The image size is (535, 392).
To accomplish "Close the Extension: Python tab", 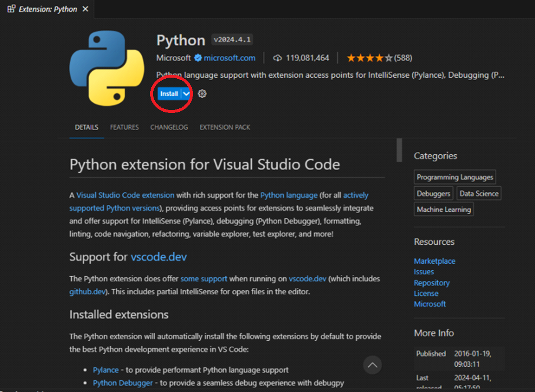I will point(86,9).
